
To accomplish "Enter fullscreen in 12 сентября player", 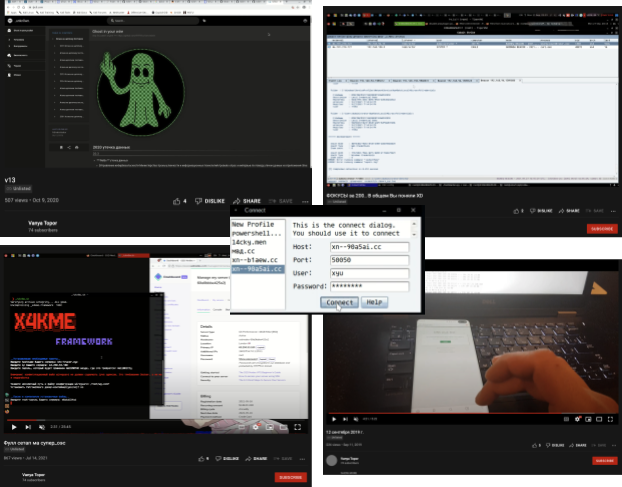I will click(610, 419).
